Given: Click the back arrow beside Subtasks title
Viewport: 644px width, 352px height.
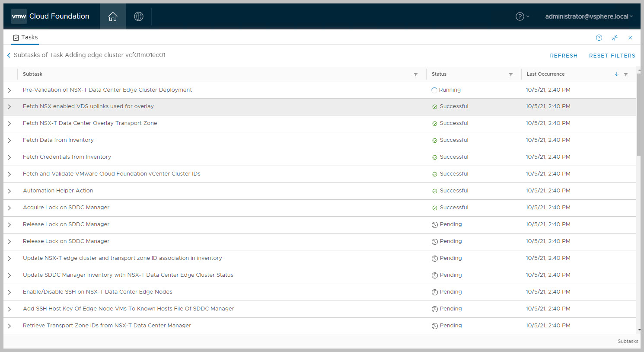Looking at the screenshot, I should [x=9, y=55].
